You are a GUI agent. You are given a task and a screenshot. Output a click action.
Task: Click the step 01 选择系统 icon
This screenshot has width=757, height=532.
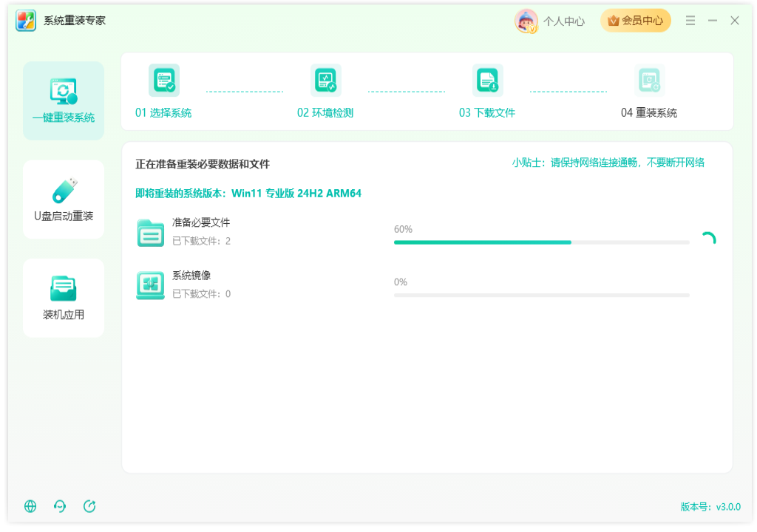(x=164, y=80)
